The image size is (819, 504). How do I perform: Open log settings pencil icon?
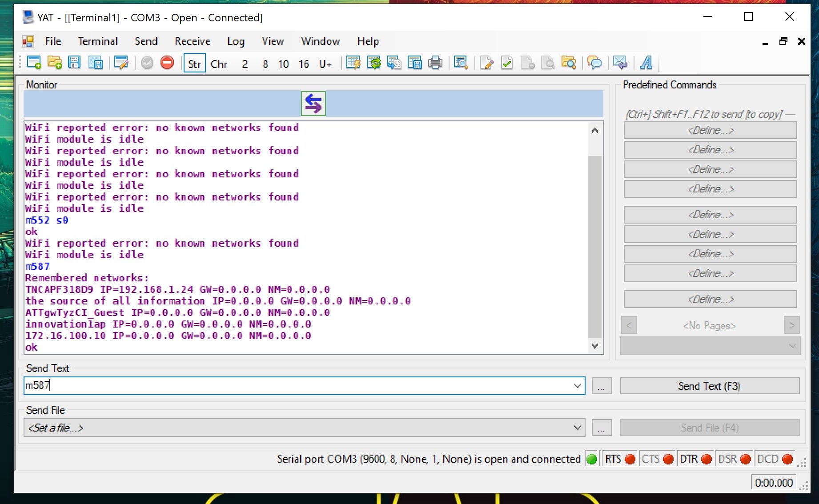click(487, 63)
